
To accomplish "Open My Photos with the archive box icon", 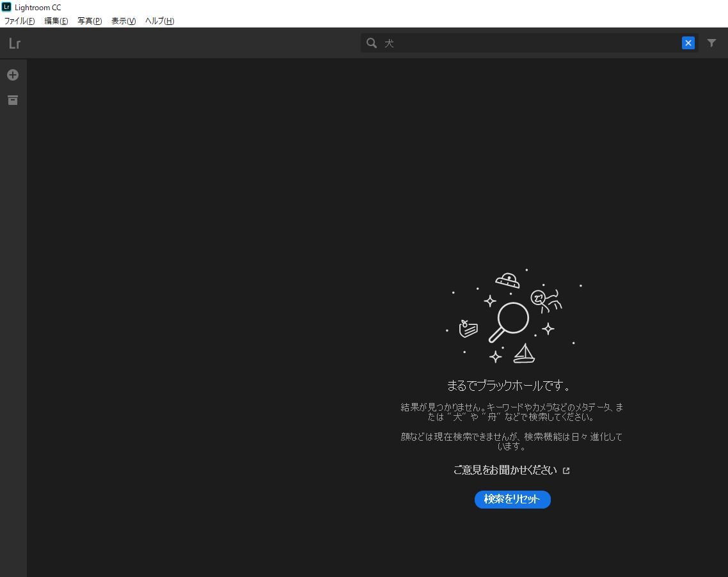I will 13,100.
